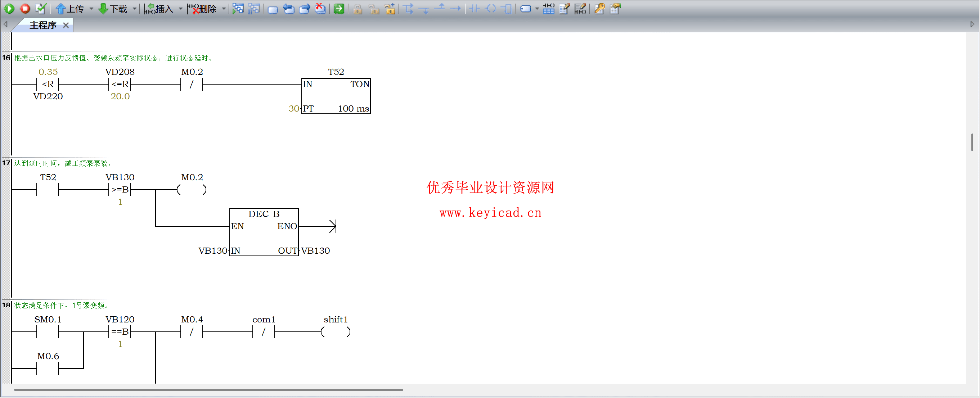Select the com1 normally-closed contact
This screenshot has width=980, height=398.
[264, 331]
